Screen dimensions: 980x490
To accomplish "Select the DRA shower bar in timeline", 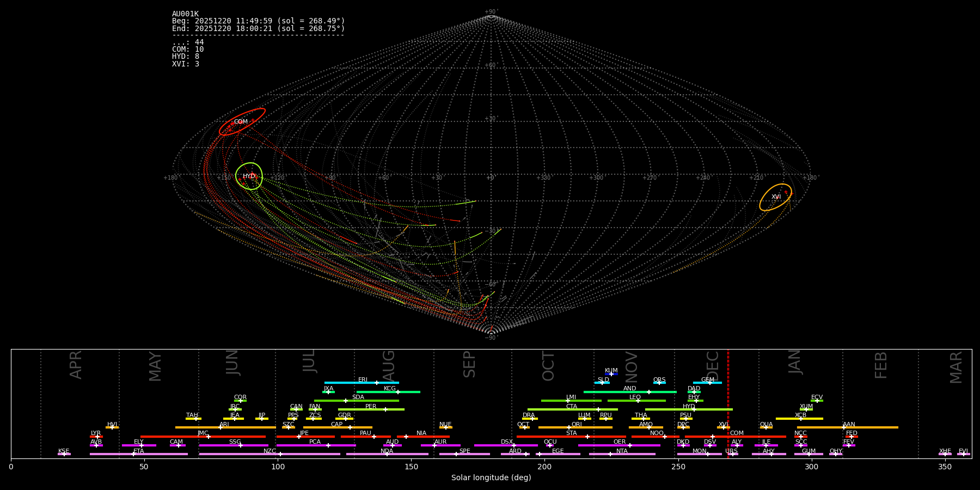I will tap(530, 419).
